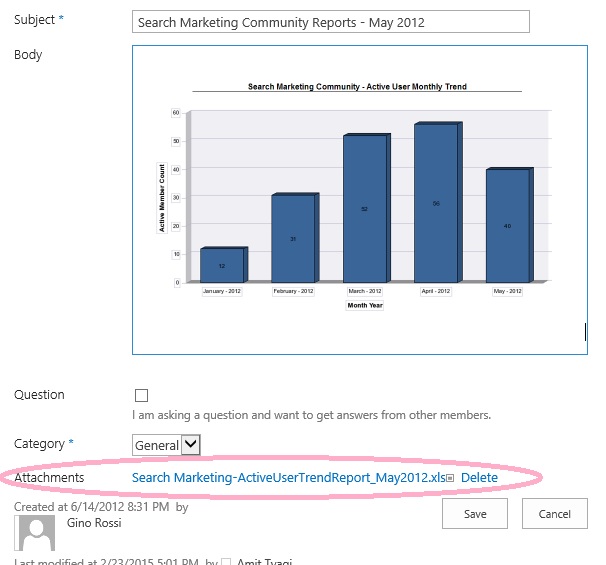This screenshot has width=606, height=565.
Task: Cancel editing the post
Action: pyautogui.click(x=555, y=514)
